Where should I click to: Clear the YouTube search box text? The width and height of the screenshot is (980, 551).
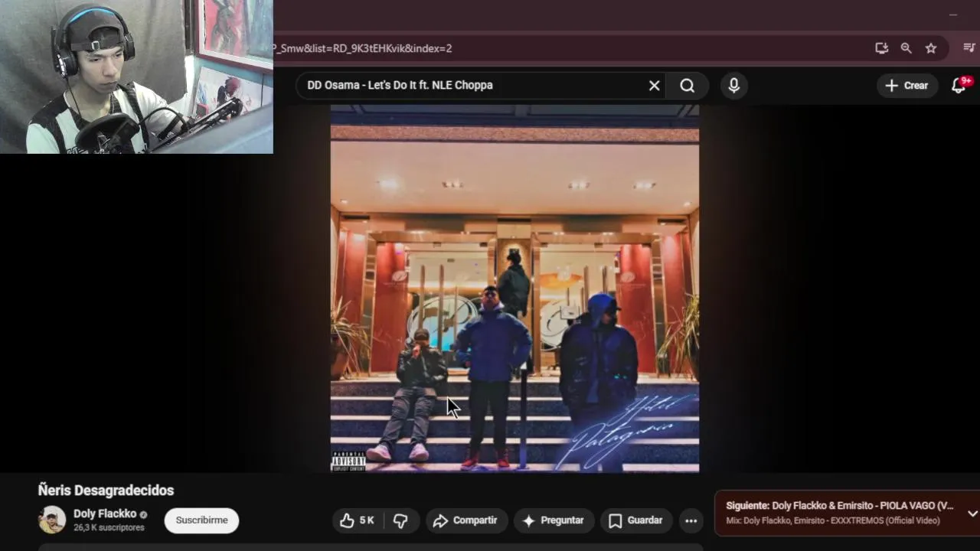(x=654, y=86)
